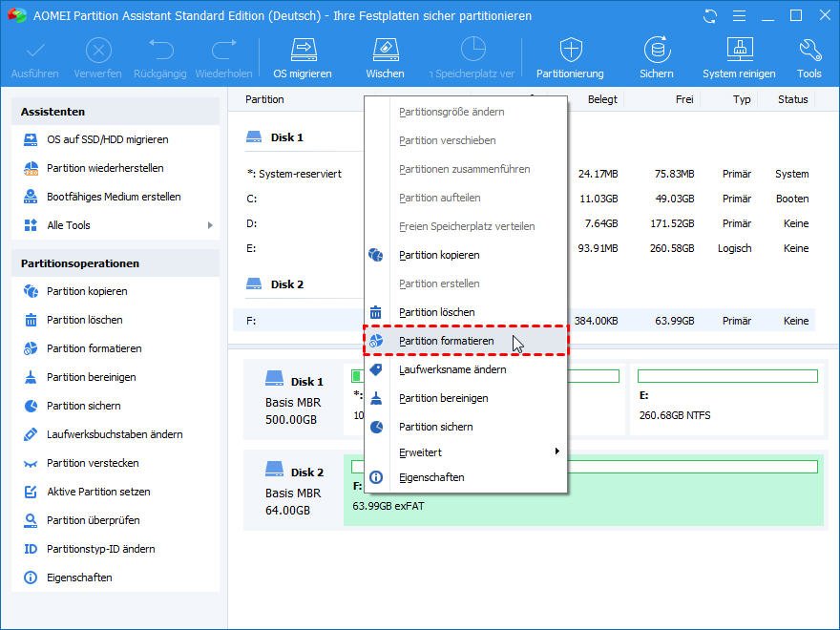Open Alle Tools in the Assistenten panel
The image size is (840, 630).
click(115, 225)
